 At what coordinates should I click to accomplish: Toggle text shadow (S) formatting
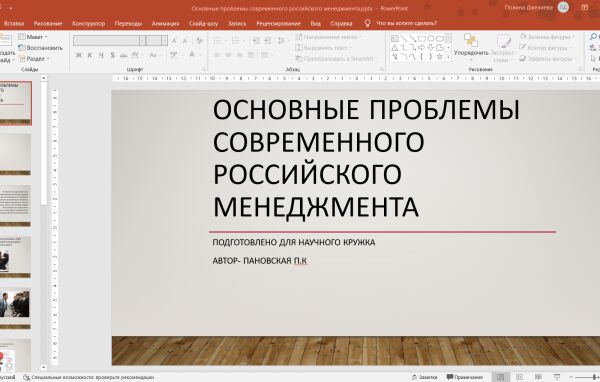click(112, 55)
